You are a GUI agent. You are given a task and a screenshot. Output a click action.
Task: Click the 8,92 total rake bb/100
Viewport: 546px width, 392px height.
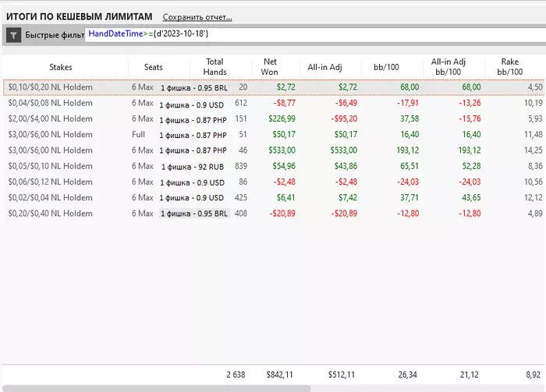click(533, 375)
